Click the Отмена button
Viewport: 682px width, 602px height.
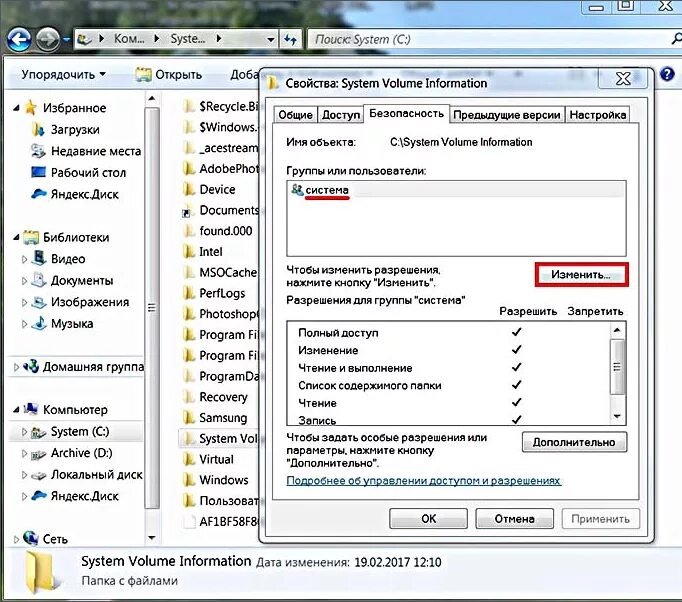tap(515, 518)
